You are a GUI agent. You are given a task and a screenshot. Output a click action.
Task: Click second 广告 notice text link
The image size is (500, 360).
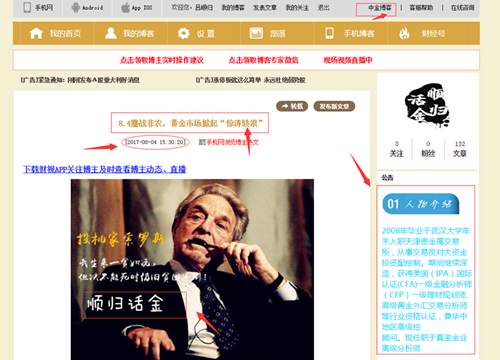(x=250, y=80)
